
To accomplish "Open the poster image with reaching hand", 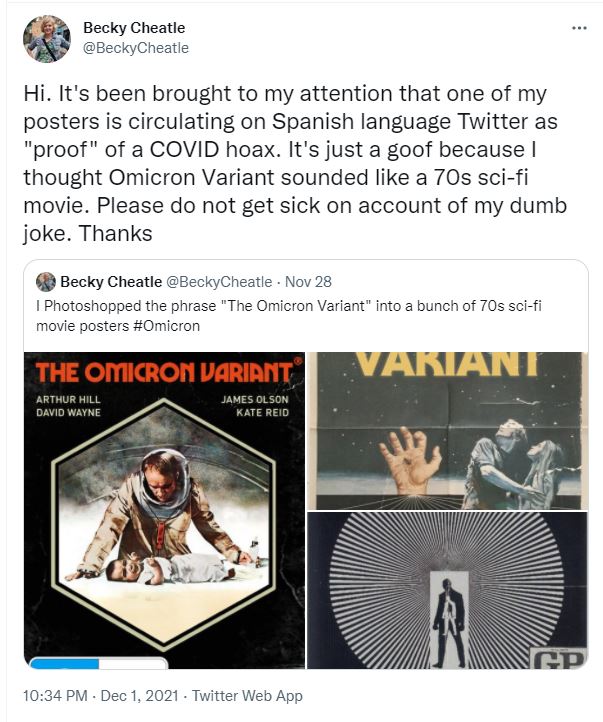I will click(447, 431).
